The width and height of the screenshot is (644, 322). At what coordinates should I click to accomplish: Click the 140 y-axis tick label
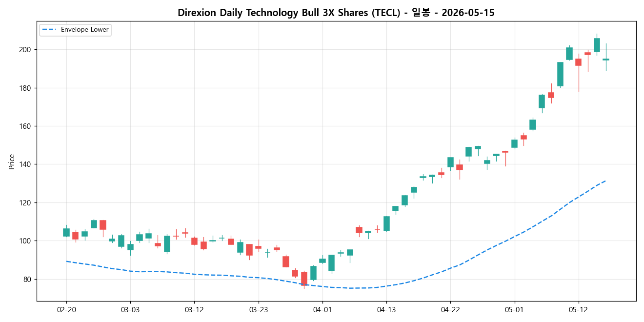[x=25, y=164]
